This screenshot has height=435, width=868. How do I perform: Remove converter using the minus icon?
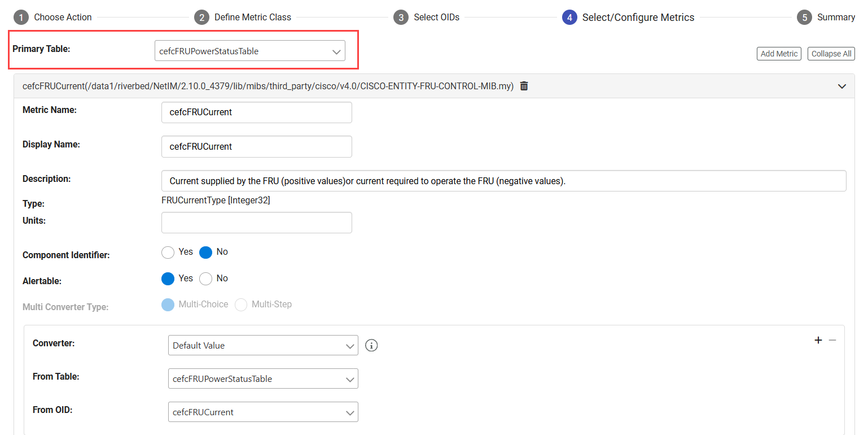point(832,340)
